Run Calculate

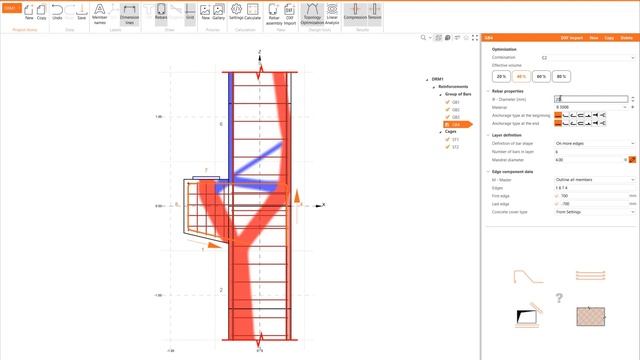coord(253,12)
